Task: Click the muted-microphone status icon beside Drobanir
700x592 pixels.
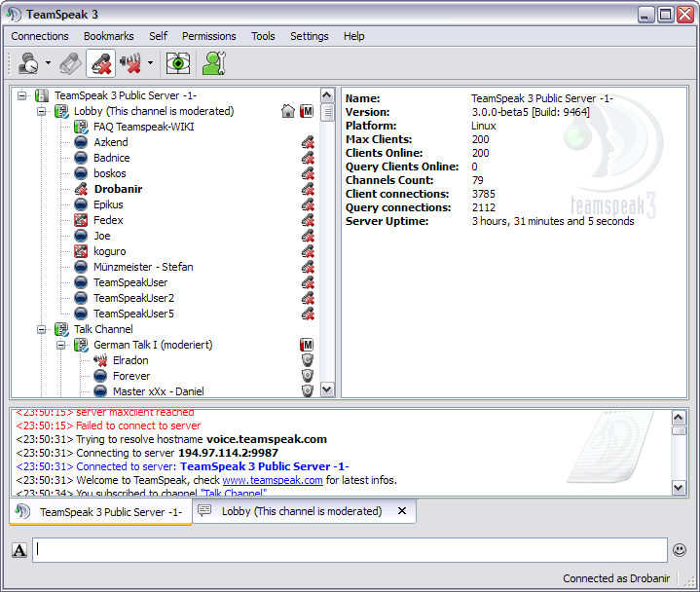Action: [x=81, y=189]
